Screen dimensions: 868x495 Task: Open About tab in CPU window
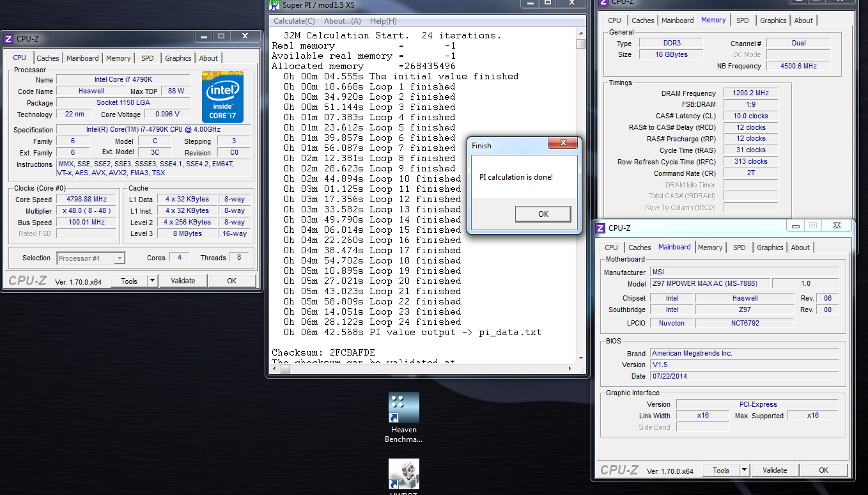pos(208,58)
